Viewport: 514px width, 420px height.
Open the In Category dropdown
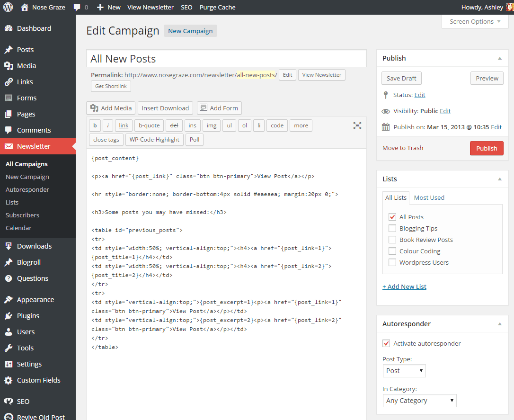pyautogui.click(x=419, y=401)
